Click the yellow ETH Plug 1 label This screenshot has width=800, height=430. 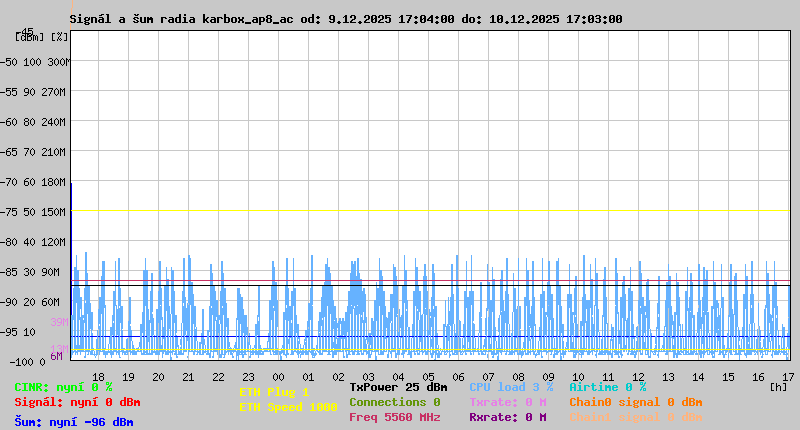tap(274, 392)
